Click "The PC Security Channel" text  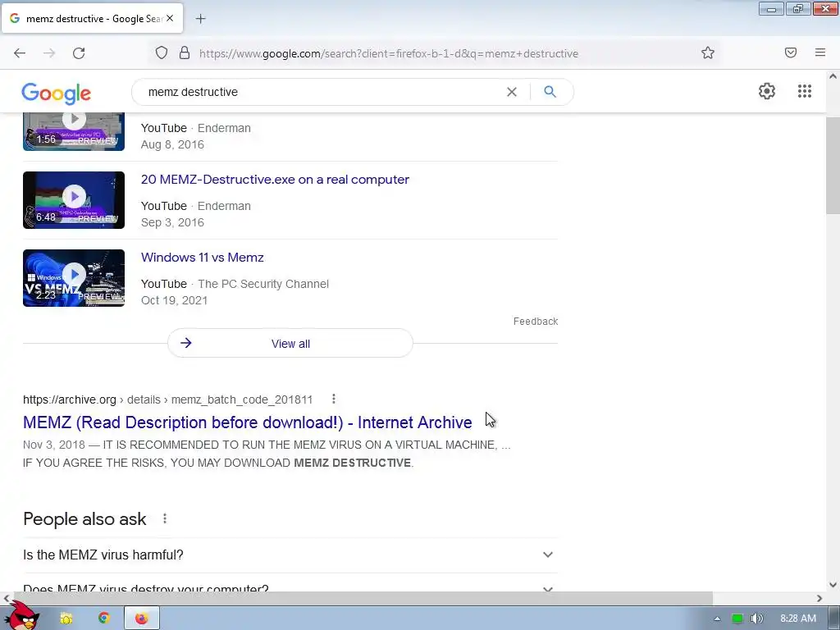(x=263, y=284)
